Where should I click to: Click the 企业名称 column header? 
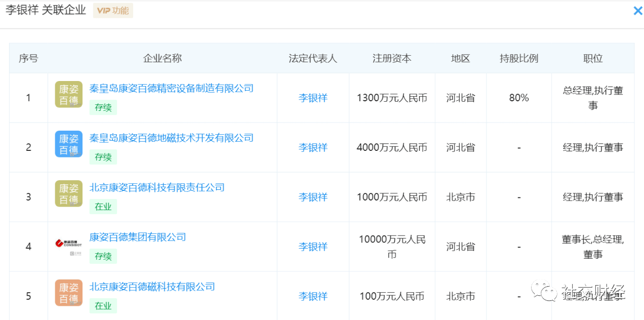[163, 59]
